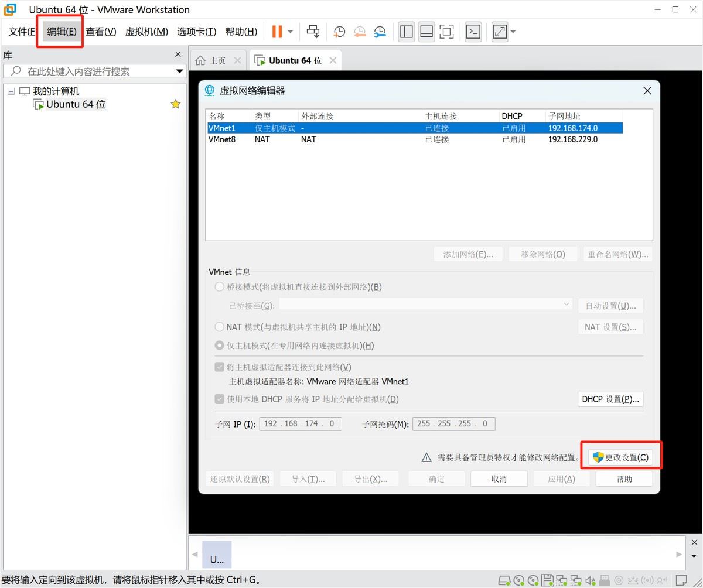The width and height of the screenshot is (703, 588).
Task: Click the home icon on 主页 tab
Action: 200,60
